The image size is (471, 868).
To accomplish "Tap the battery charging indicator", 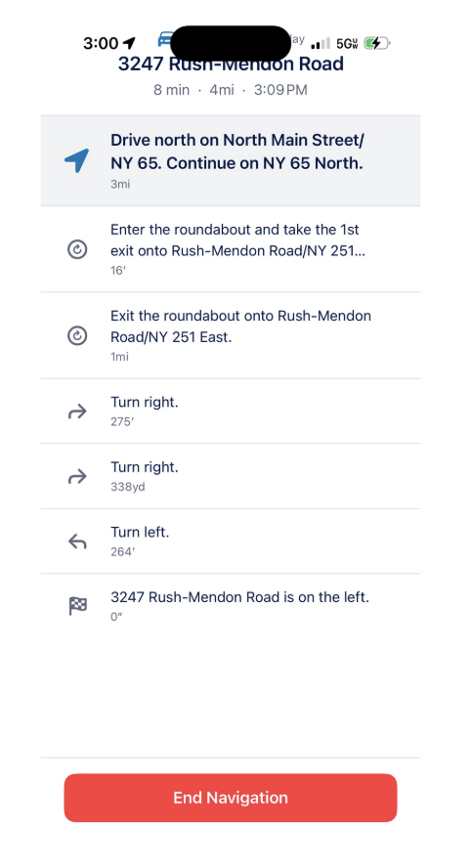I will click(x=377, y=43).
